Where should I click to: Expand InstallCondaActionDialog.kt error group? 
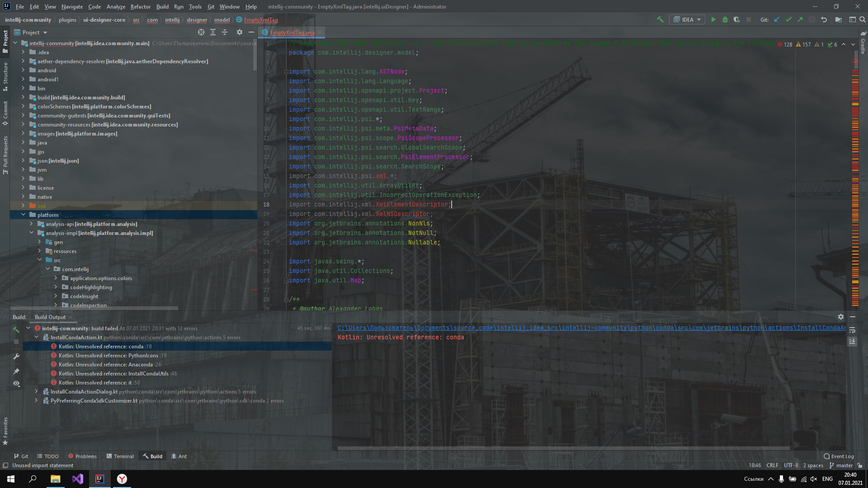pos(37,391)
